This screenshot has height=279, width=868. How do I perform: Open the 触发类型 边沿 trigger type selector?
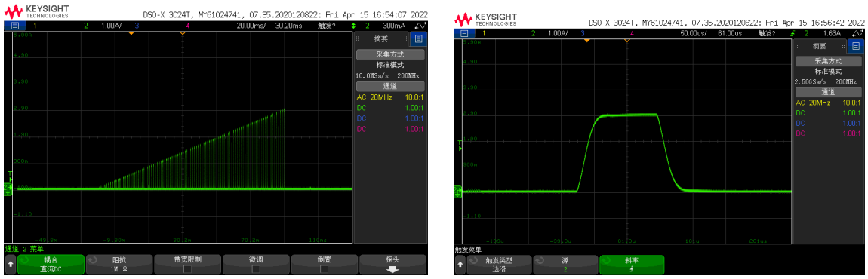(x=499, y=265)
